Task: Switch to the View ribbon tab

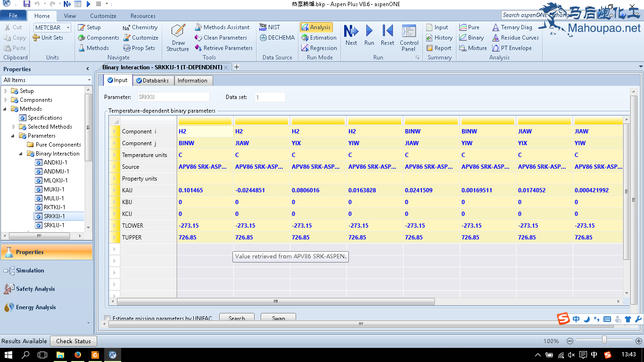Action: (70, 16)
